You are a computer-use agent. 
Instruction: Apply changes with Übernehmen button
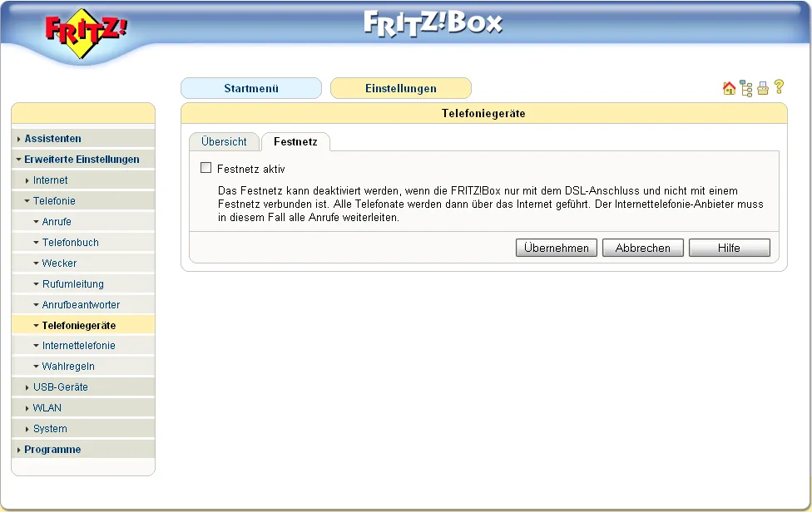pos(557,248)
